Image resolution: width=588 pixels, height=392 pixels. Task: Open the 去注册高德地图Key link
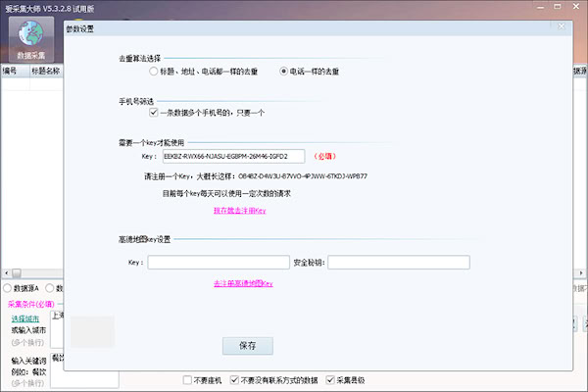coord(243,283)
